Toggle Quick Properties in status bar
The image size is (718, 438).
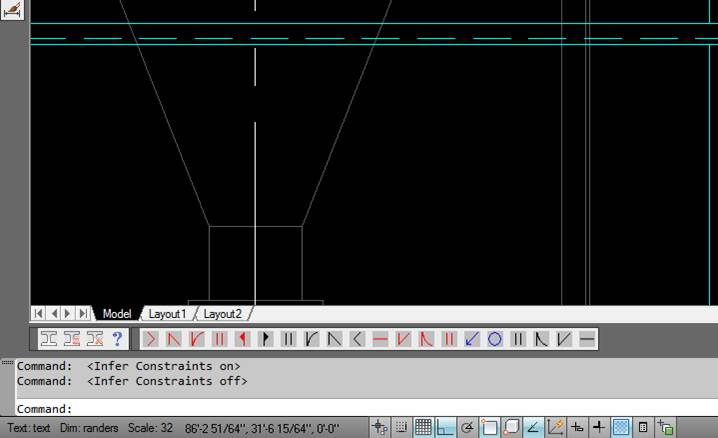[643, 427]
